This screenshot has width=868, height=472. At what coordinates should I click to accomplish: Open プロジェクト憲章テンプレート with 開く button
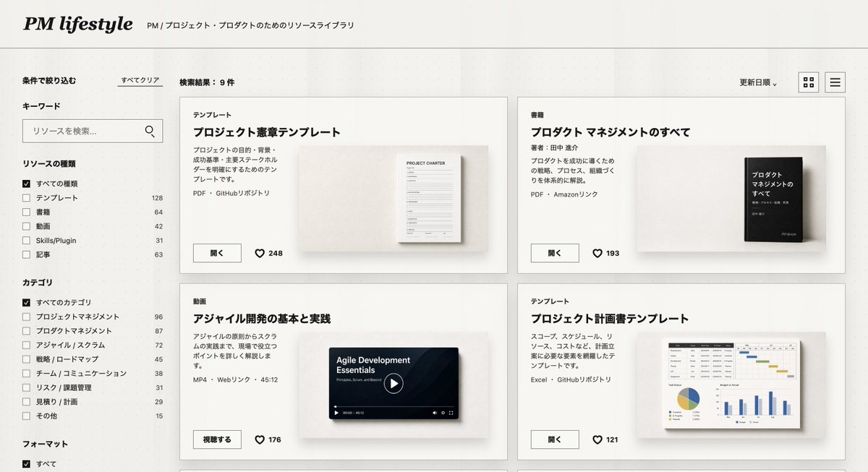tap(217, 253)
